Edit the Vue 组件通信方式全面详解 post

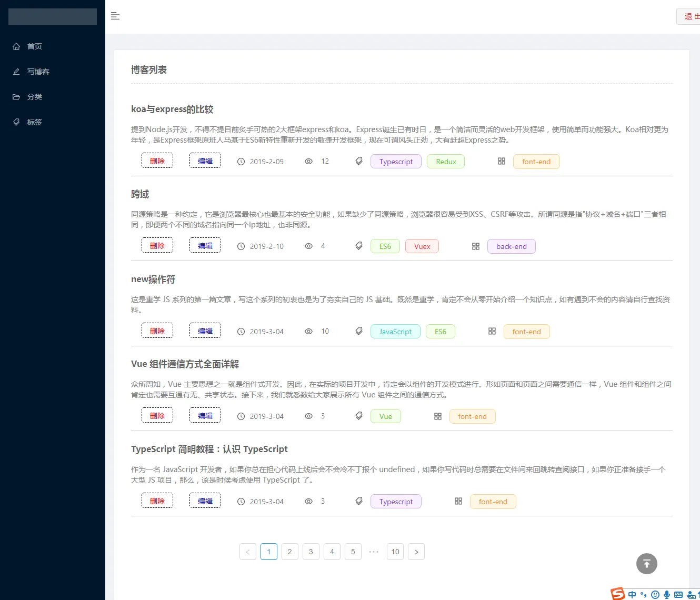(205, 415)
